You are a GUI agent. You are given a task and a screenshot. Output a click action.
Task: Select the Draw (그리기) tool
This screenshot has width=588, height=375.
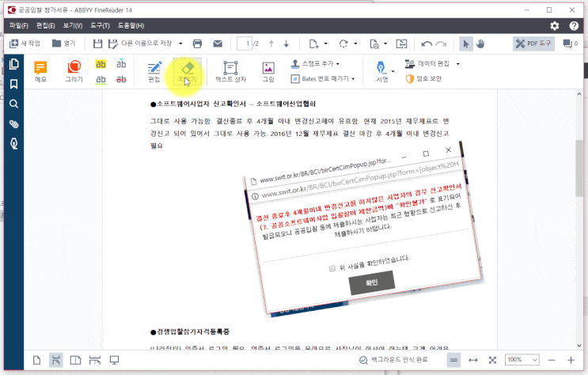pyautogui.click(x=74, y=71)
